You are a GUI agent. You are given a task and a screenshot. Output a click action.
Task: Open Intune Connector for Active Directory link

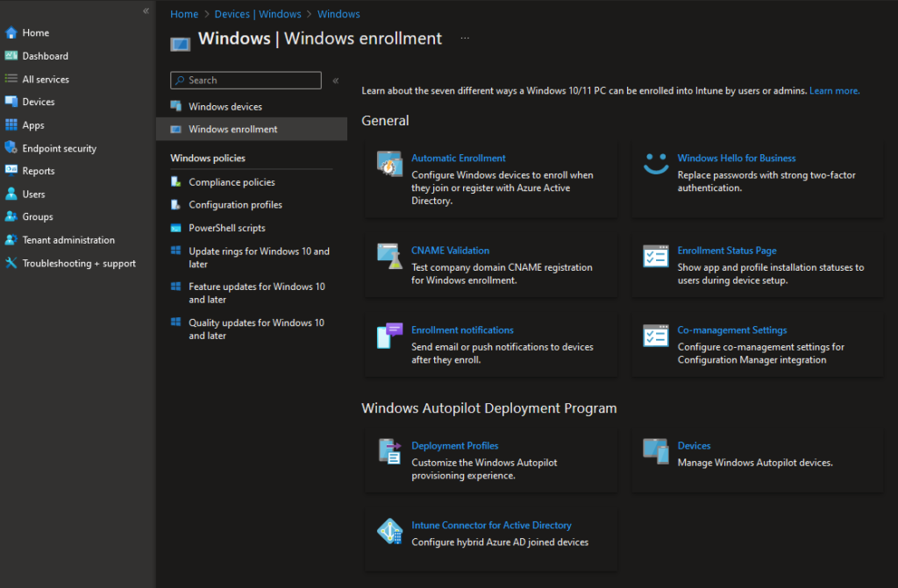click(x=491, y=525)
